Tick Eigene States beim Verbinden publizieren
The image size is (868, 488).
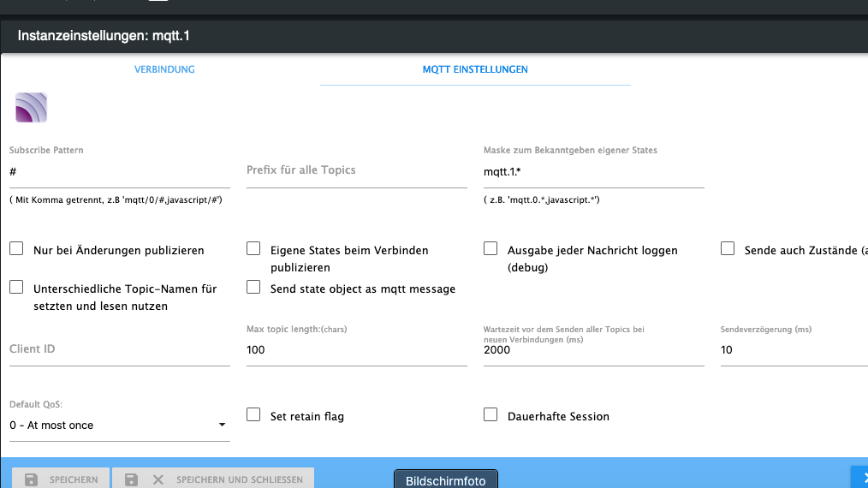(x=253, y=248)
